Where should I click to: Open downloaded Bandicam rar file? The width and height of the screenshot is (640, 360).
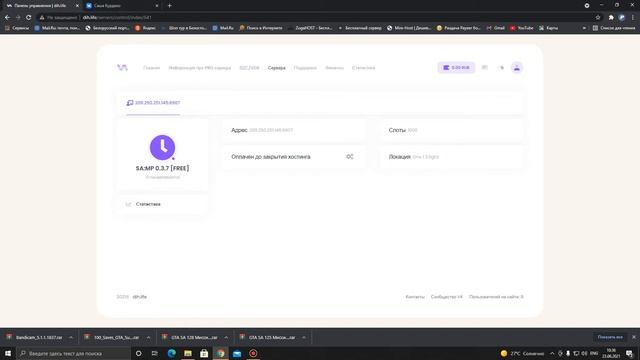(x=34, y=338)
